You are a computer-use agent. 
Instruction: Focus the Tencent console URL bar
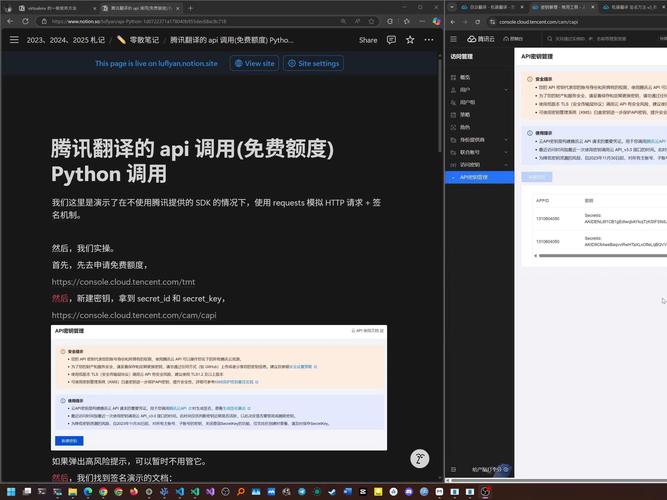(579, 22)
